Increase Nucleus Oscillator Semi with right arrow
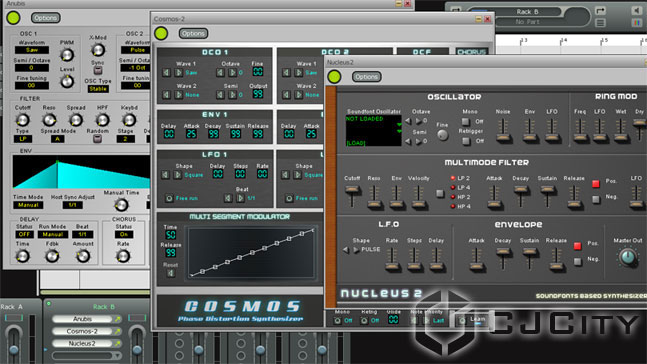This screenshot has width=647, height=364. pyautogui.click(x=418, y=142)
